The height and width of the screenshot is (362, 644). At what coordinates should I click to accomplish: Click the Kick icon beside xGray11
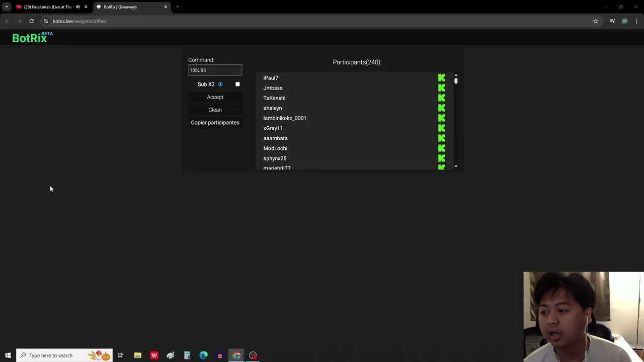coord(441,128)
